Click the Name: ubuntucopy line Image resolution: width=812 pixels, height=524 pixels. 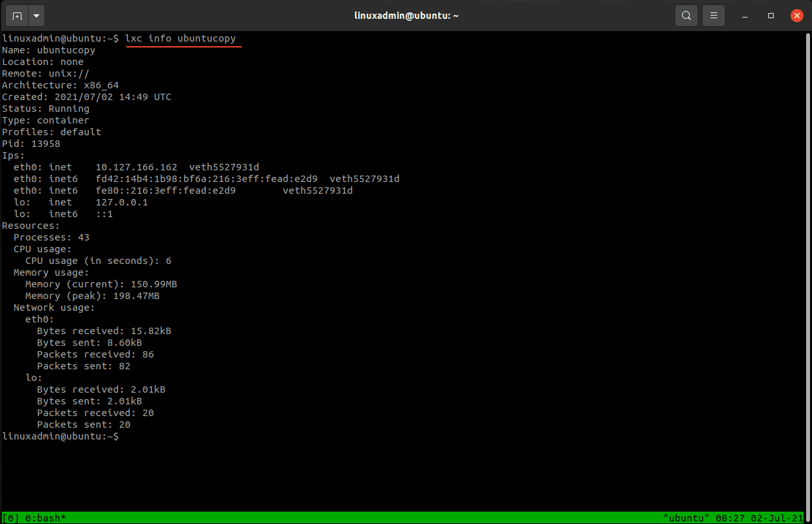click(49, 50)
